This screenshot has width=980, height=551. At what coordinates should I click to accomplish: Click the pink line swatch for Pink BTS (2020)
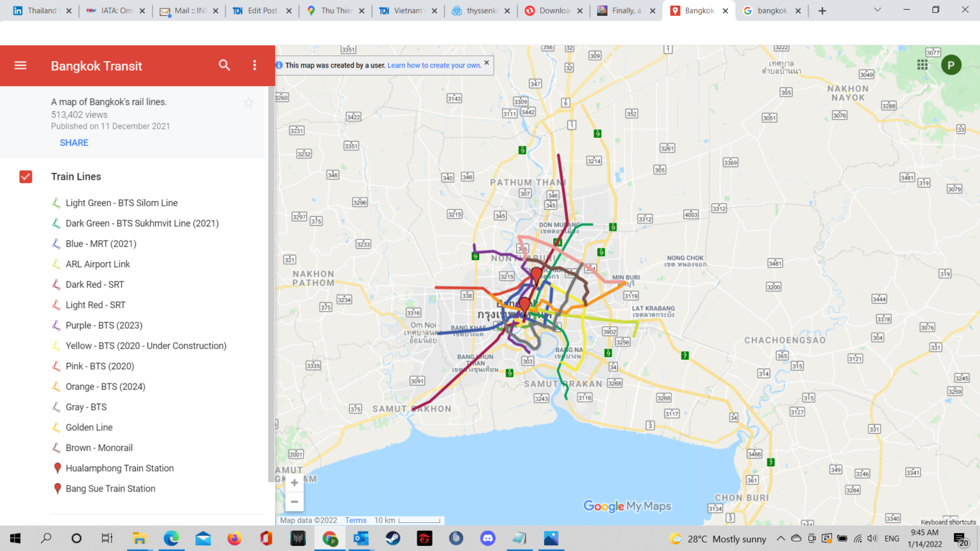point(57,366)
